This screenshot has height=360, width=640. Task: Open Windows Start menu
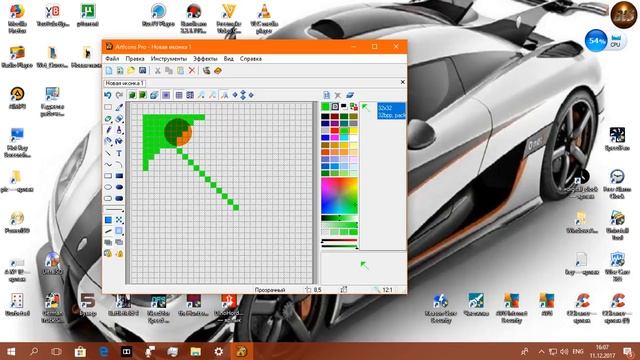11,351
